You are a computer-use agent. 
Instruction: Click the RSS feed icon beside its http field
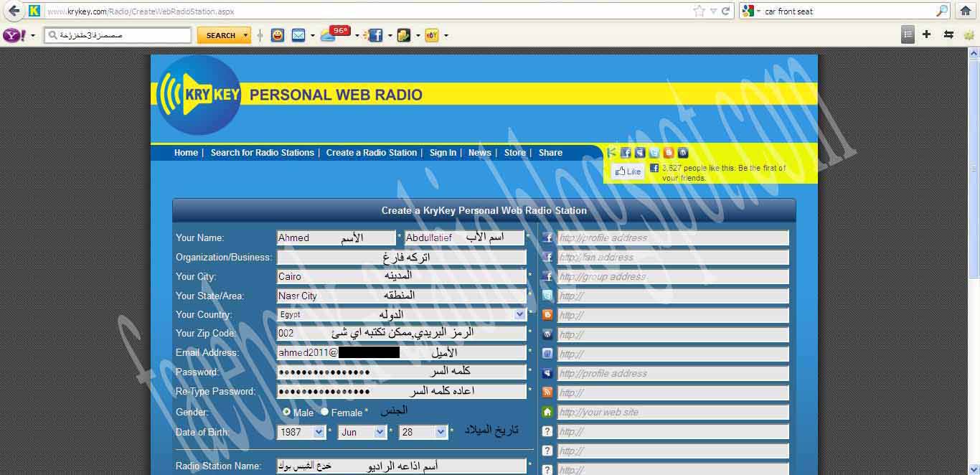[547, 392]
